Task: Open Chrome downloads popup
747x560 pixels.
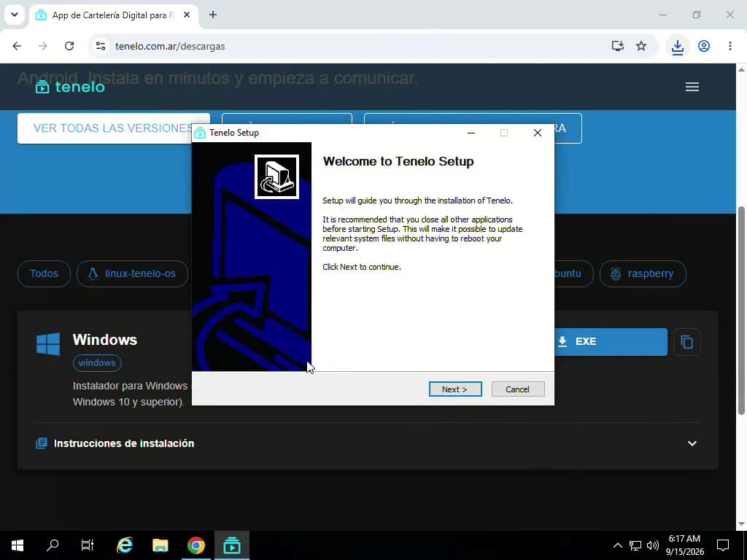Action: click(678, 46)
